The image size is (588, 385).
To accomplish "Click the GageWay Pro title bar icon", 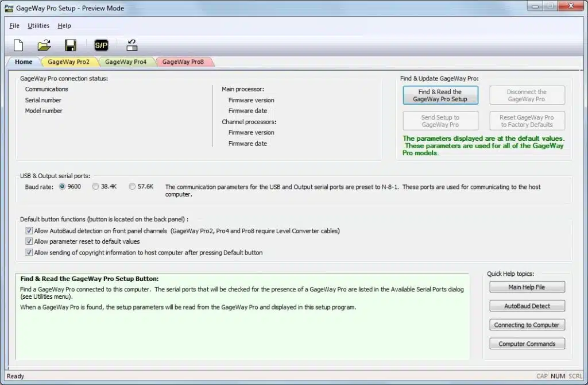I will click(x=9, y=8).
